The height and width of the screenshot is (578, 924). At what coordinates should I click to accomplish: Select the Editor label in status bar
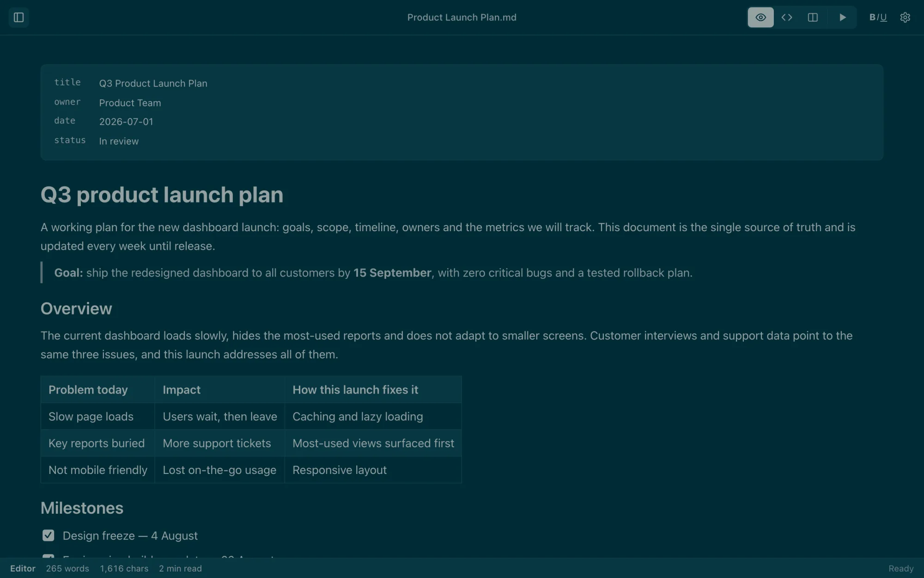pos(23,569)
